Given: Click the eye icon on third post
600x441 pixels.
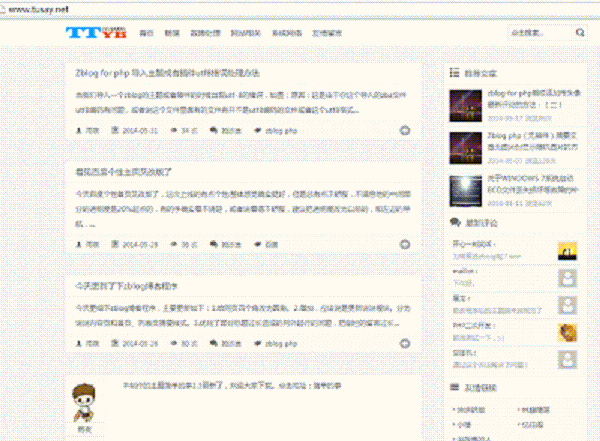Looking at the screenshot, I should pos(174,343).
